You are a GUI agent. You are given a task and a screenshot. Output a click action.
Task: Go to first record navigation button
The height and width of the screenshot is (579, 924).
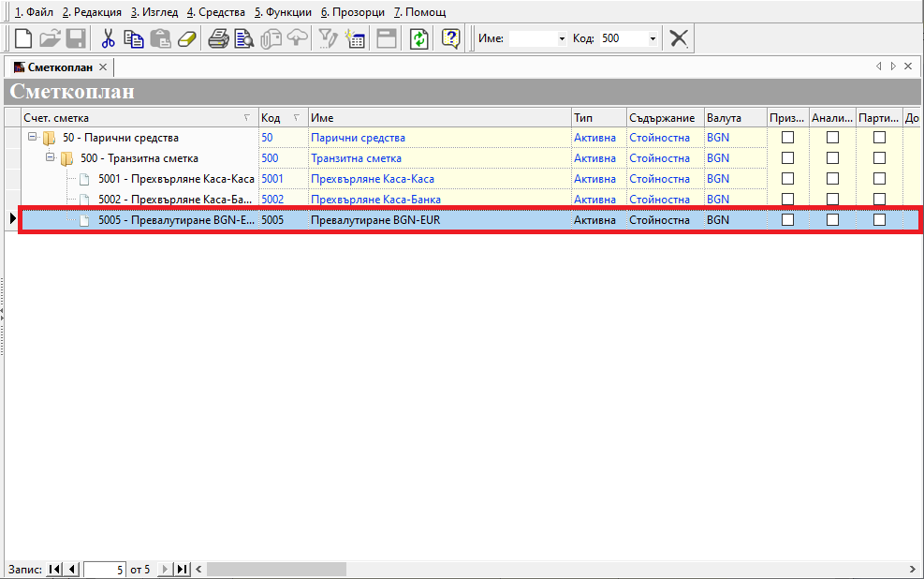click(x=53, y=569)
